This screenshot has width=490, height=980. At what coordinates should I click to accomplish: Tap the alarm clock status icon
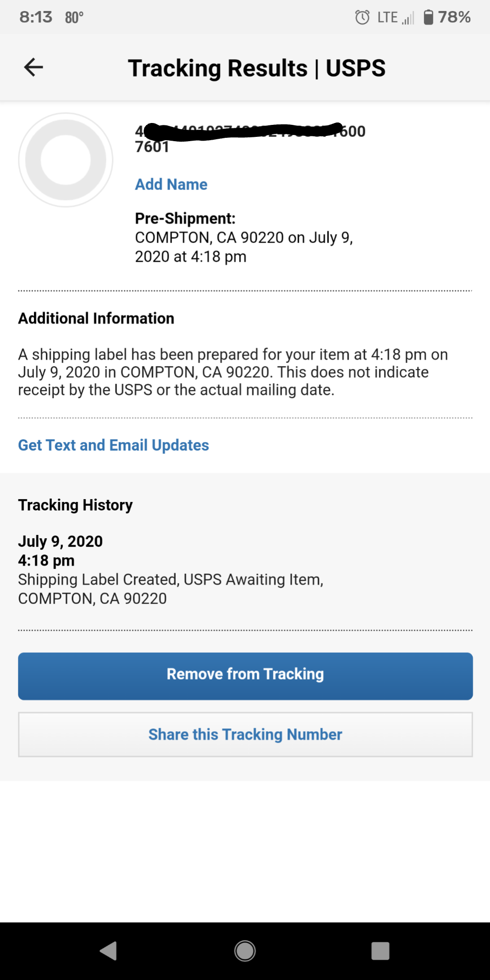point(362,18)
